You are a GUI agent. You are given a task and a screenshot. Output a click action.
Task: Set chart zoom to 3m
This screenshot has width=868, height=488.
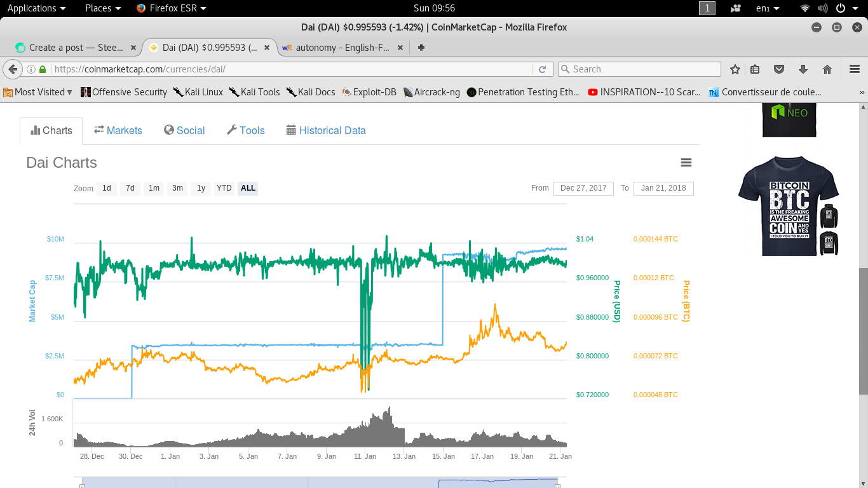[177, 188]
